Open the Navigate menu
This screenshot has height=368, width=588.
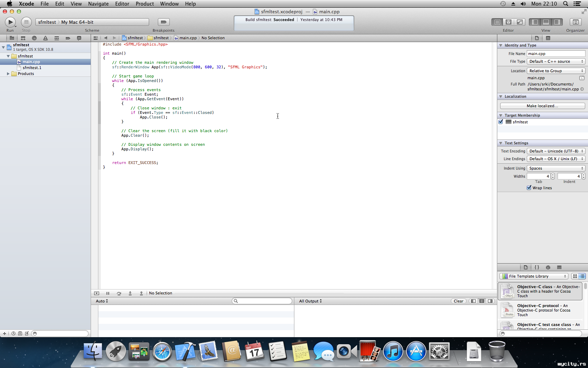[x=98, y=4]
